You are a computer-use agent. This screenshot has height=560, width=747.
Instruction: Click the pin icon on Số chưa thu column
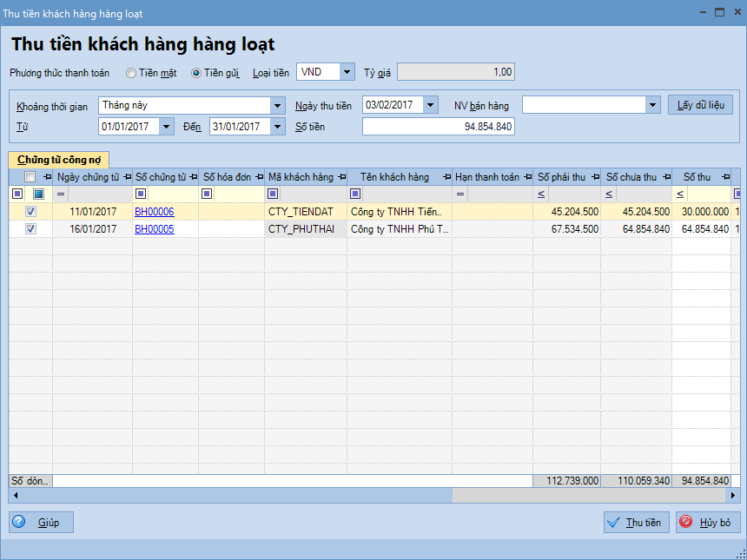[664, 177]
